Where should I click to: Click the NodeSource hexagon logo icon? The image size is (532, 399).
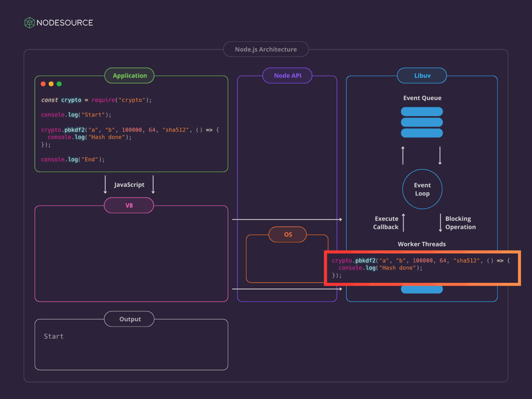click(30, 23)
